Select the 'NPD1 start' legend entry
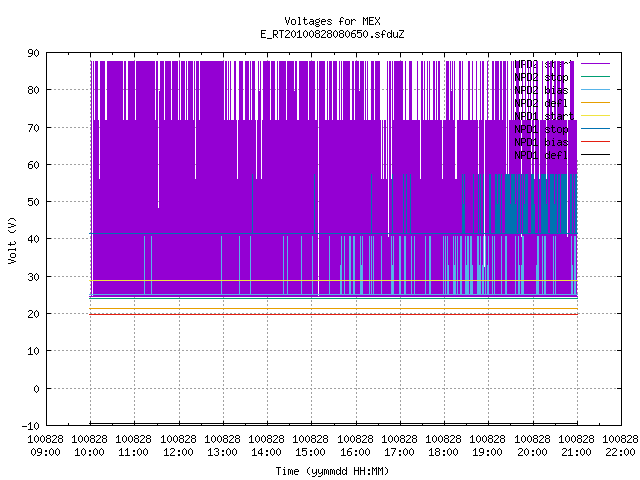Image resolution: width=640 pixels, height=480 pixels. [544, 116]
